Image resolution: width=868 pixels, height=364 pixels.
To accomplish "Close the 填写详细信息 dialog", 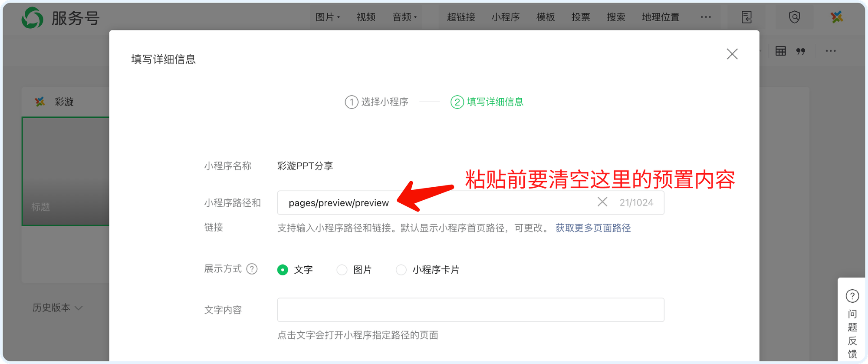I will [x=732, y=54].
